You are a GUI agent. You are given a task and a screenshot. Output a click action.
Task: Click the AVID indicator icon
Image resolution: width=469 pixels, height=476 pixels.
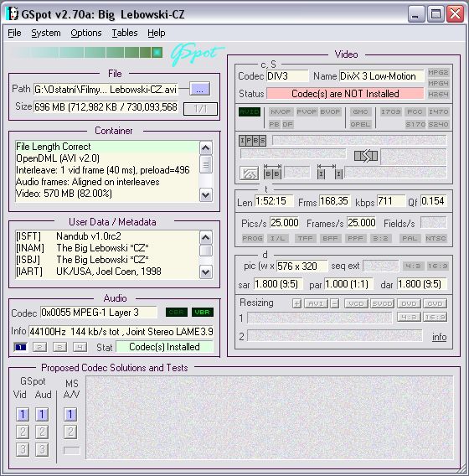[x=249, y=111]
